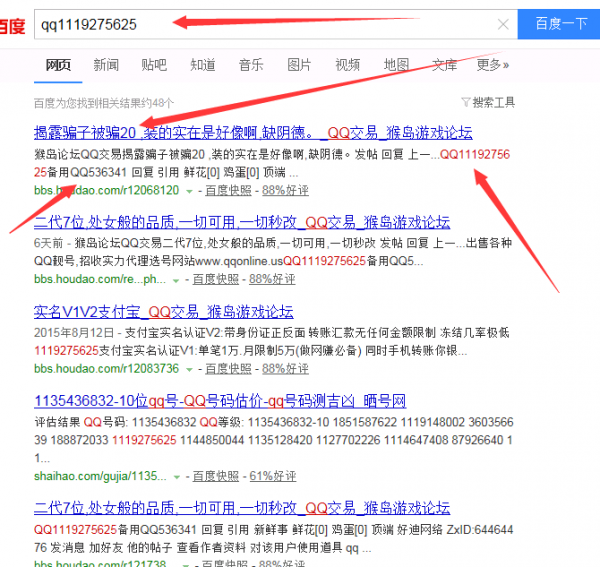Open result 1135436832-10位qq号 估价

click(x=220, y=401)
